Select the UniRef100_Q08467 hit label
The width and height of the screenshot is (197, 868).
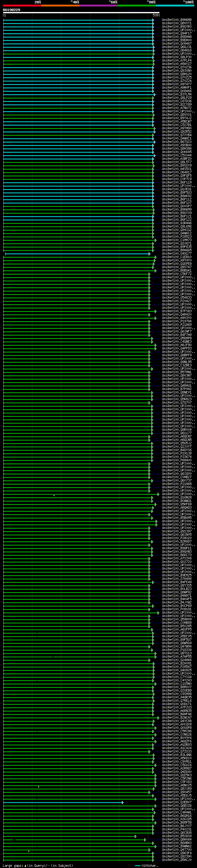(177, 43)
